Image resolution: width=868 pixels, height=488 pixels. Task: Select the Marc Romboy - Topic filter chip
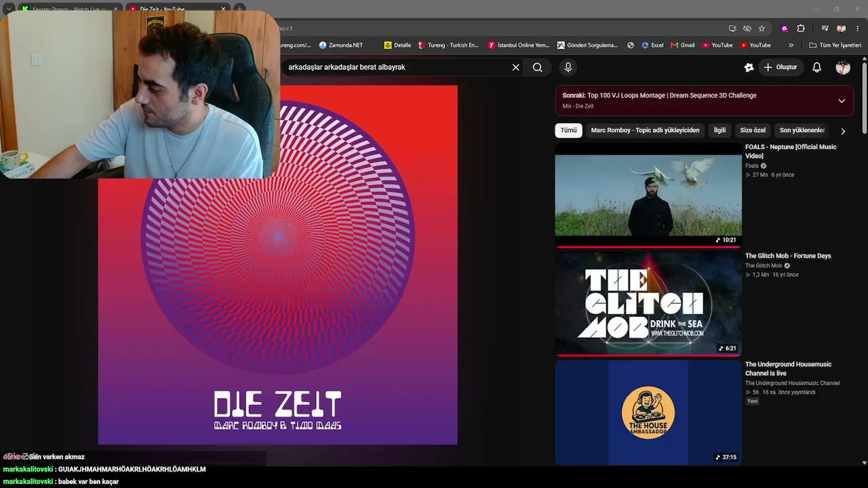[x=645, y=130]
